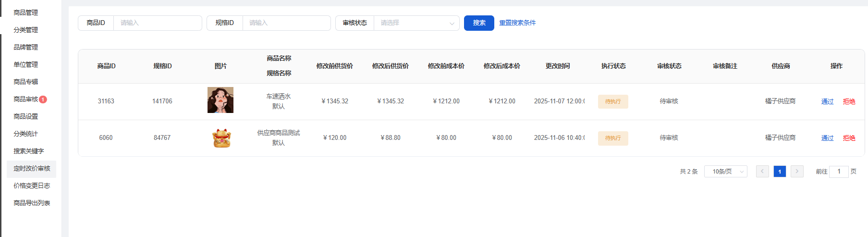Screen dimensions: 868x237
Task: Reject product 6060 with 拒绝
Action: (x=849, y=138)
